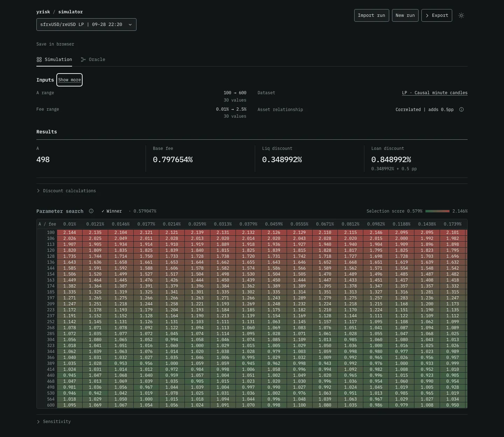Viewport: 504px width, 437px height.
Task: Click cell 1.095 in row 600
Action: [70, 405]
